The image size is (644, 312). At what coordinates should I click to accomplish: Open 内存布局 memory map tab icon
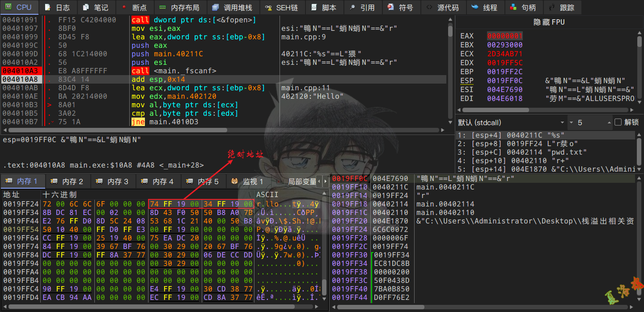[162, 8]
